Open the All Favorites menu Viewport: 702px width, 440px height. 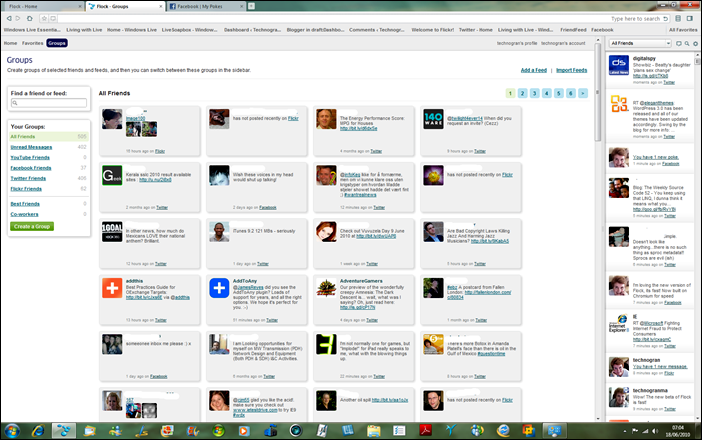pyautogui.click(x=683, y=30)
